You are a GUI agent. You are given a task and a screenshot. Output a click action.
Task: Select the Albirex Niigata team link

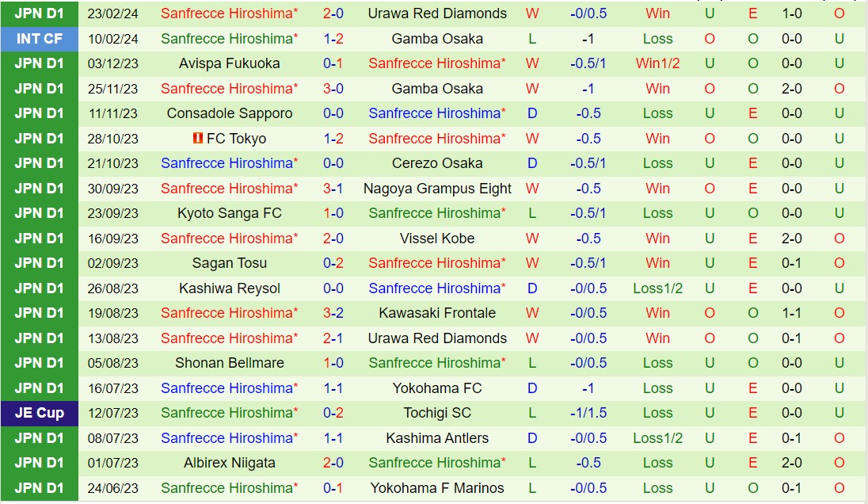[x=229, y=463]
